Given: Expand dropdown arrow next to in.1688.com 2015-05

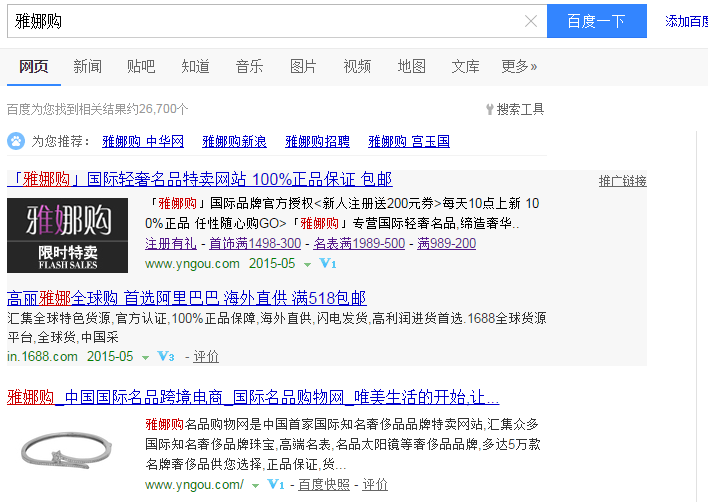Looking at the screenshot, I should 146,357.
